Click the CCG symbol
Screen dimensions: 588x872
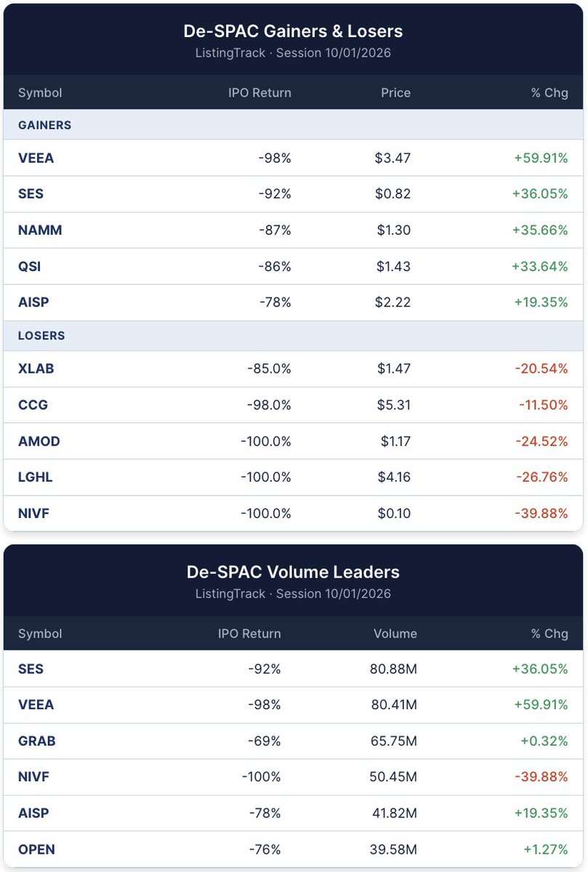tap(33, 405)
